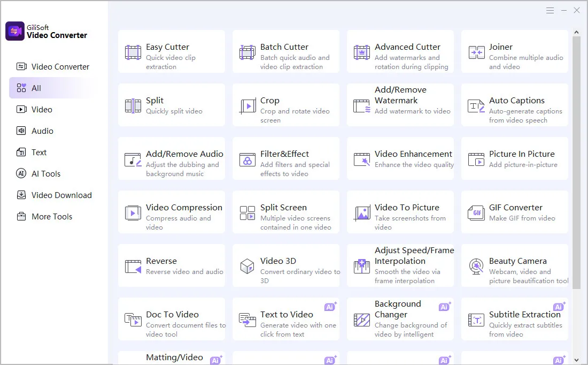588x365 pixels.
Task: Click the Crop tool icon
Action: [247, 107]
